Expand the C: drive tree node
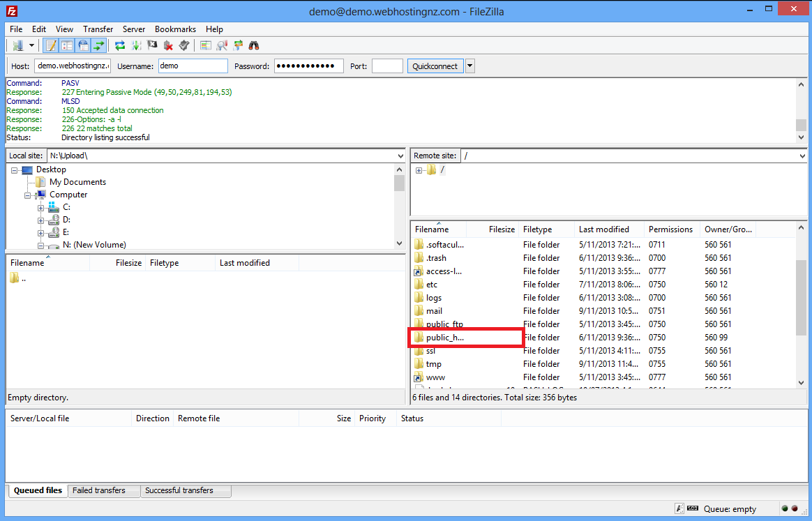The height and width of the screenshot is (521, 812). click(41, 208)
